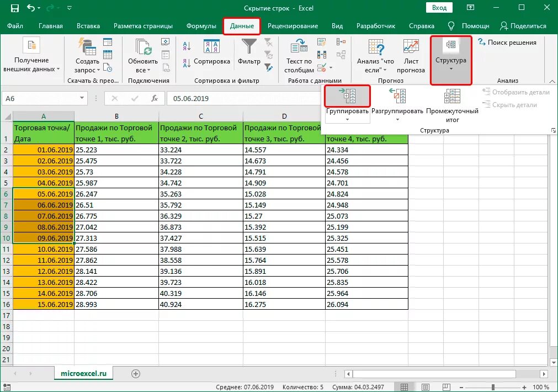This screenshot has height=392, width=558.
Task: Open the Insert Function fx button
Action: click(155, 98)
